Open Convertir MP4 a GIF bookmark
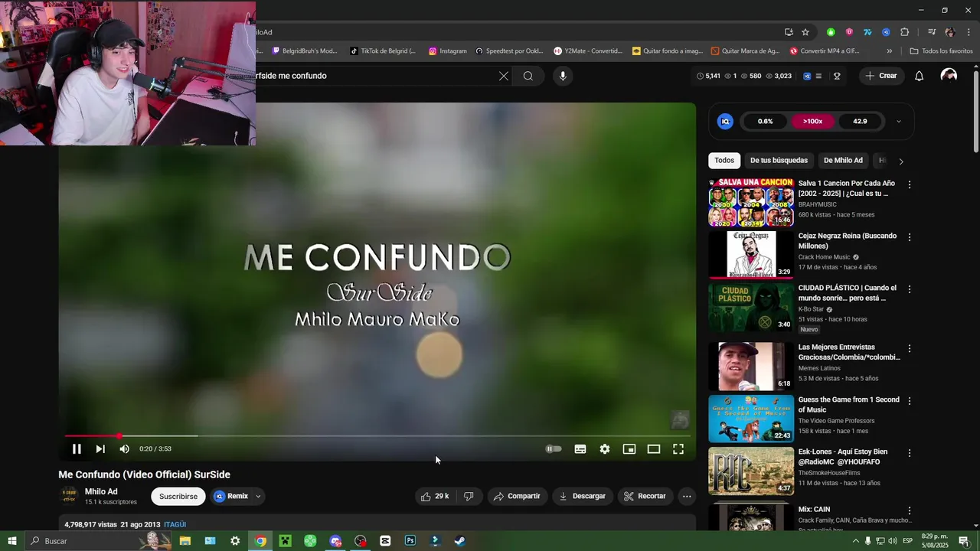The width and height of the screenshot is (980, 551). [825, 51]
